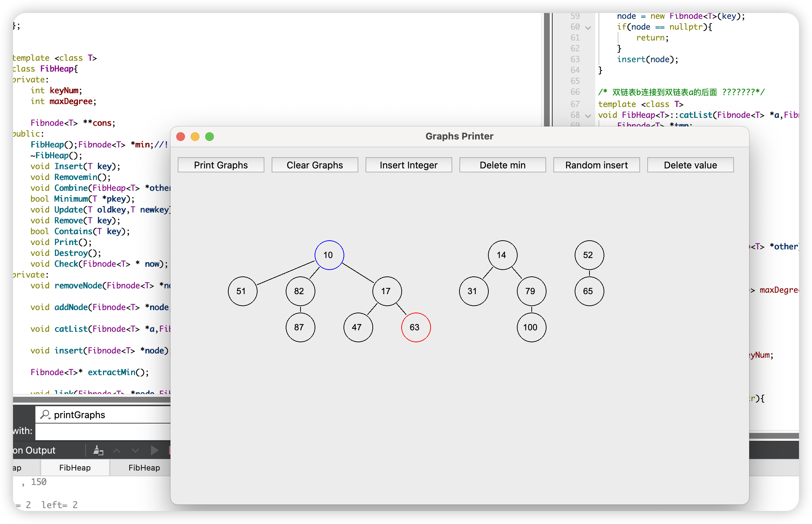Close the Graphs Printer window
The image size is (812, 524).
pyautogui.click(x=181, y=137)
